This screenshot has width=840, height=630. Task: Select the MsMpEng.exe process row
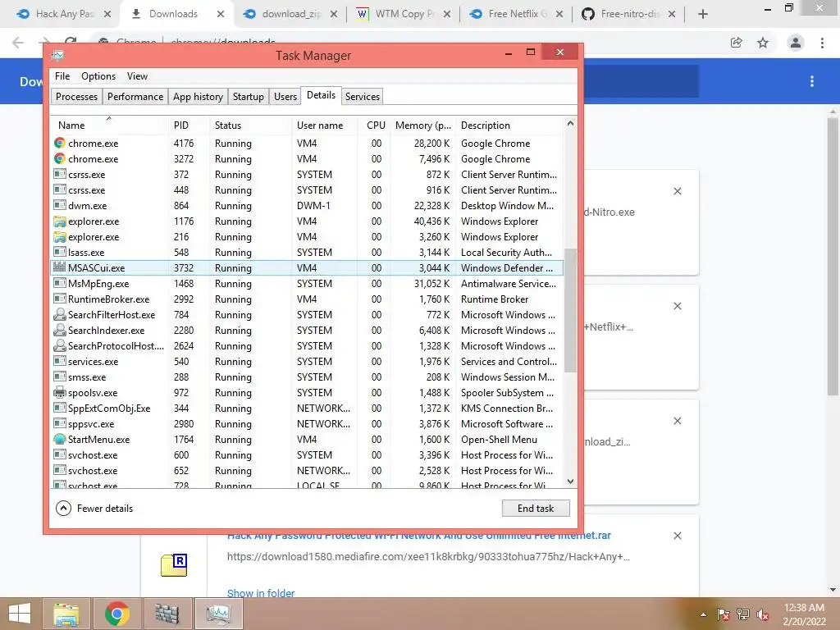point(307,283)
